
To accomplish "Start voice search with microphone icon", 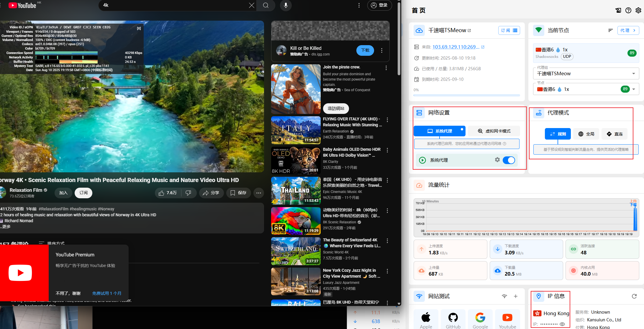I will click(286, 5).
